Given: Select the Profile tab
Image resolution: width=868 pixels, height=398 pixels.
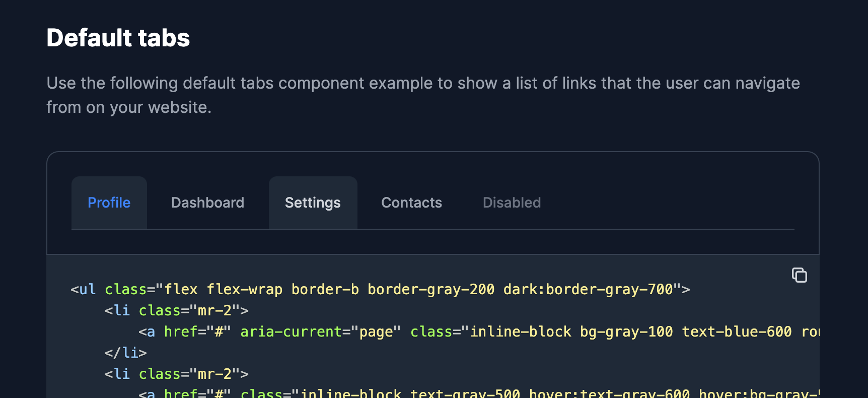Looking at the screenshot, I should pyautogui.click(x=109, y=203).
